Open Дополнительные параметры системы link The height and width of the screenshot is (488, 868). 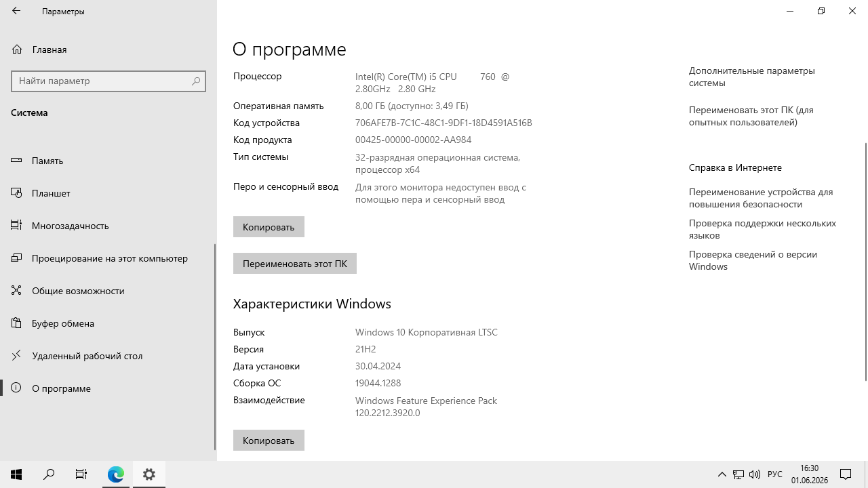click(752, 77)
